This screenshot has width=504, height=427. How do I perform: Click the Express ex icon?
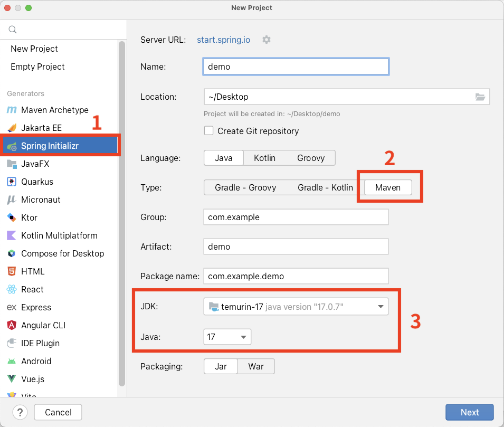(12, 307)
